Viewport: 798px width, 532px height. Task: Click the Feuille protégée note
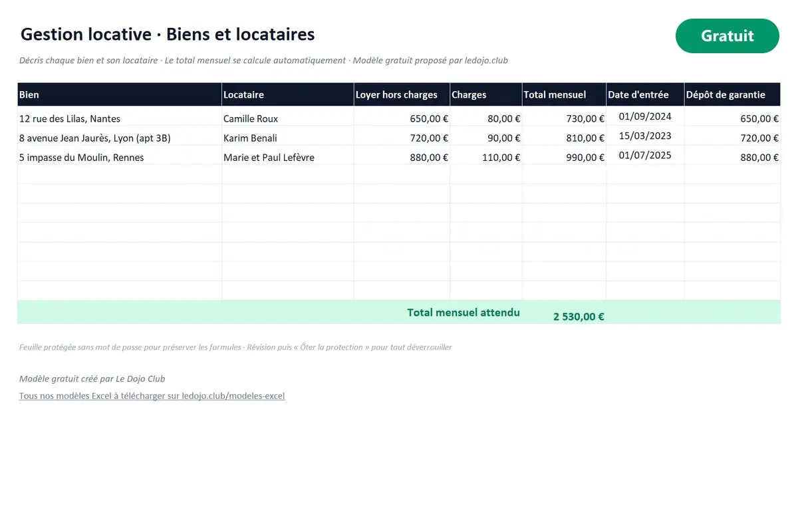[235, 347]
